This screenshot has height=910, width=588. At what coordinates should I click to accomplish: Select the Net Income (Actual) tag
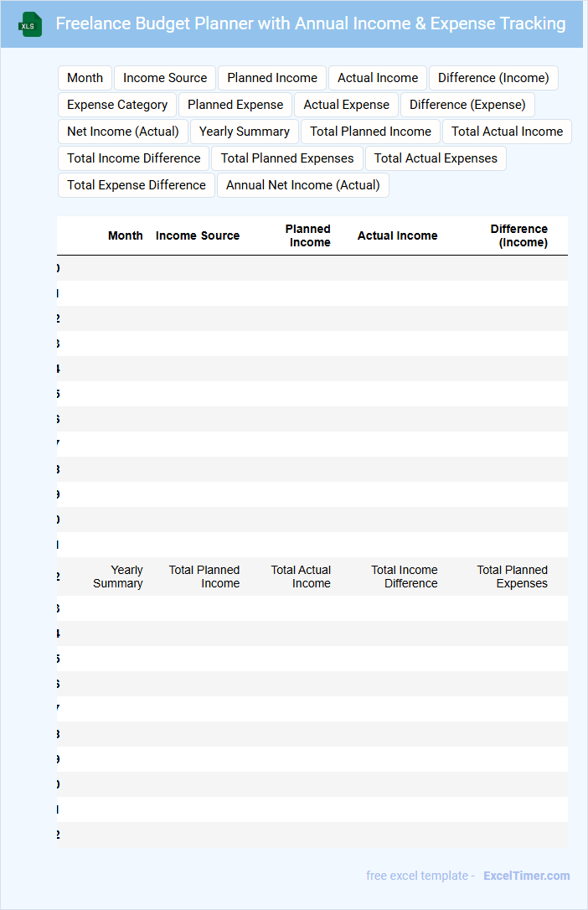(x=123, y=132)
